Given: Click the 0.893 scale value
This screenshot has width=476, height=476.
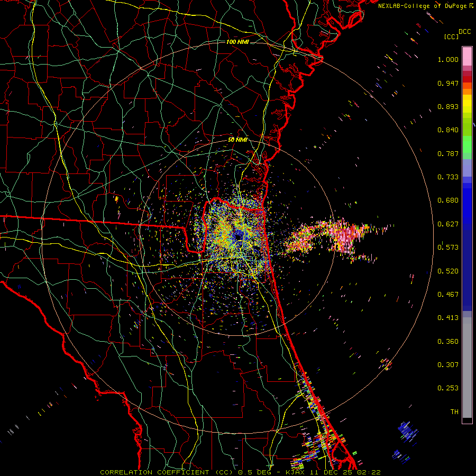Looking at the screenshot, I should 448,106.
